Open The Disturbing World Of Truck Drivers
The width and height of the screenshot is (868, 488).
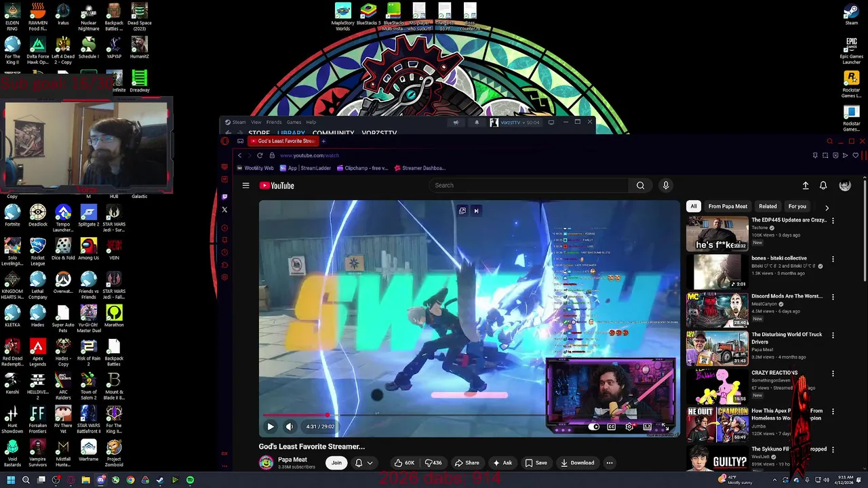tap(787, 338)
